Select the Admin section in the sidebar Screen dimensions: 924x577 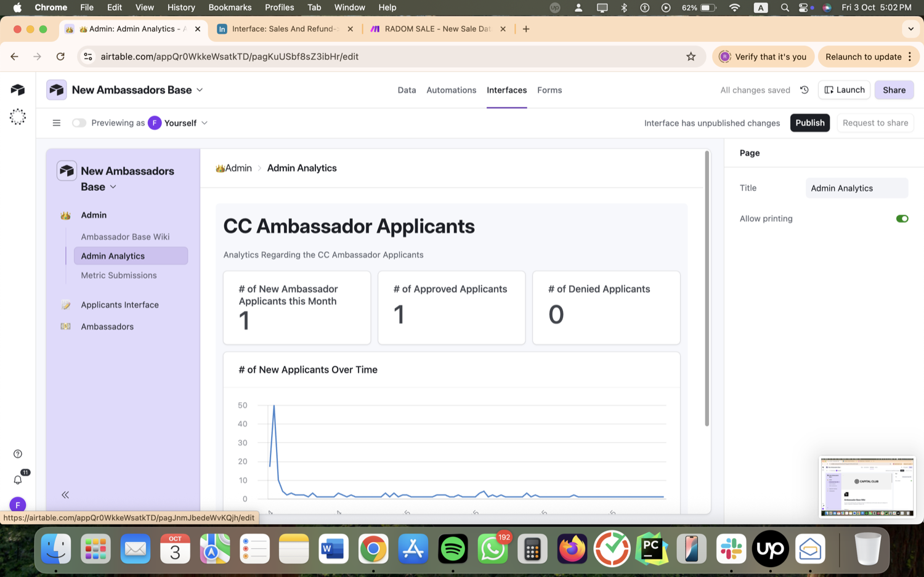point(94,215)
